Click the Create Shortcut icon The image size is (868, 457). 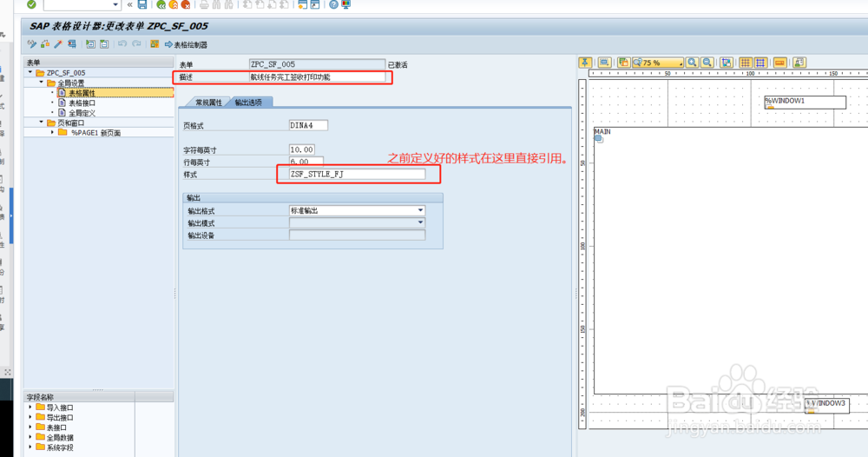click(315, 4)
